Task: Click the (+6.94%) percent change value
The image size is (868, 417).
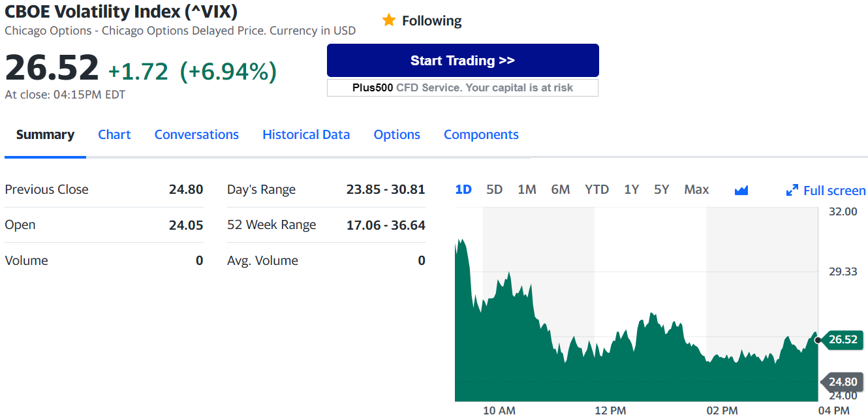Action: (228, 71)
